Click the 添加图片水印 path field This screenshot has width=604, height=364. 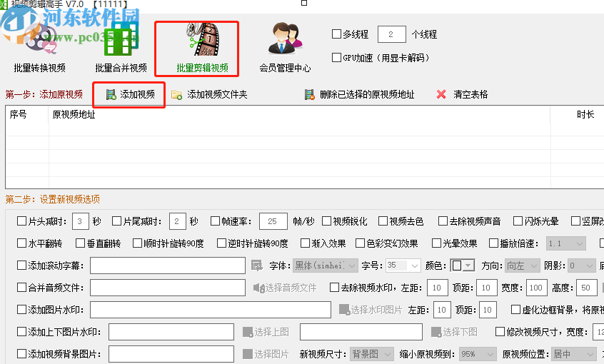(x=211, y=310)
